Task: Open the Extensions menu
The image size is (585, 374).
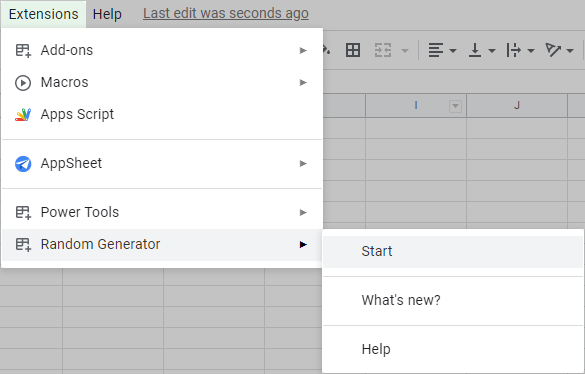Action: [x=43, y=14]
